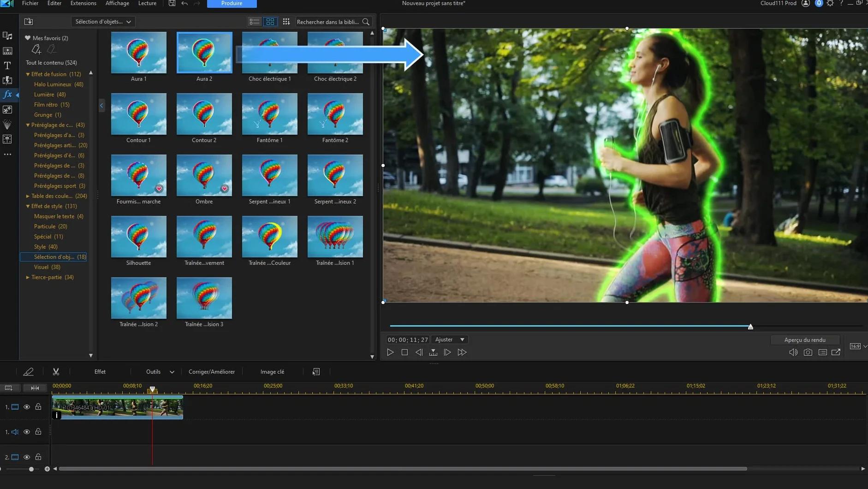
Task: Open the Extensions menu
Action: (x=83, y=3)
